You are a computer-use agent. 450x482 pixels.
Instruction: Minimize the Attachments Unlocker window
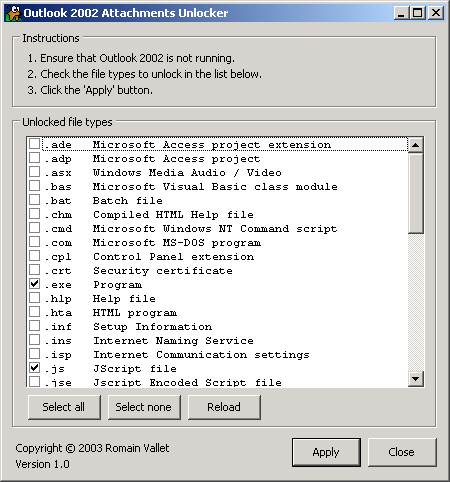pos(401,13)
